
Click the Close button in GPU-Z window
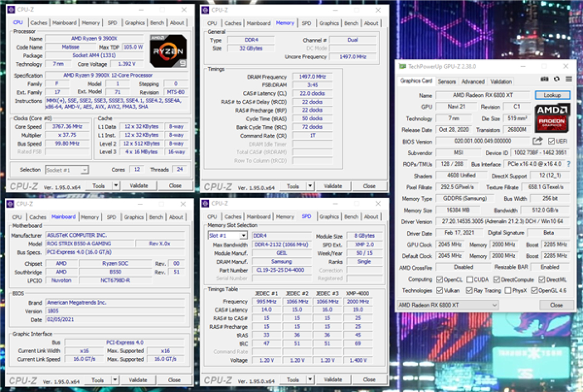[x=556, y=305]
